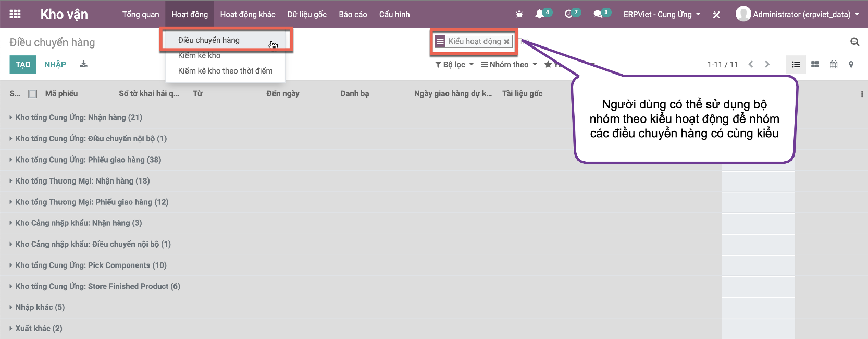
Task: Open notifications bell icon
Action: 540,14
